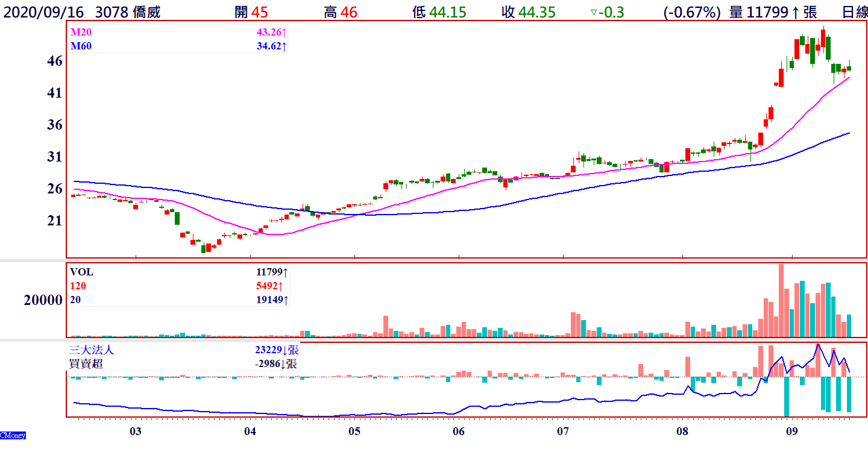Select the M60 moving average legend
Screen dimensions: 868x452
point(81,46)
